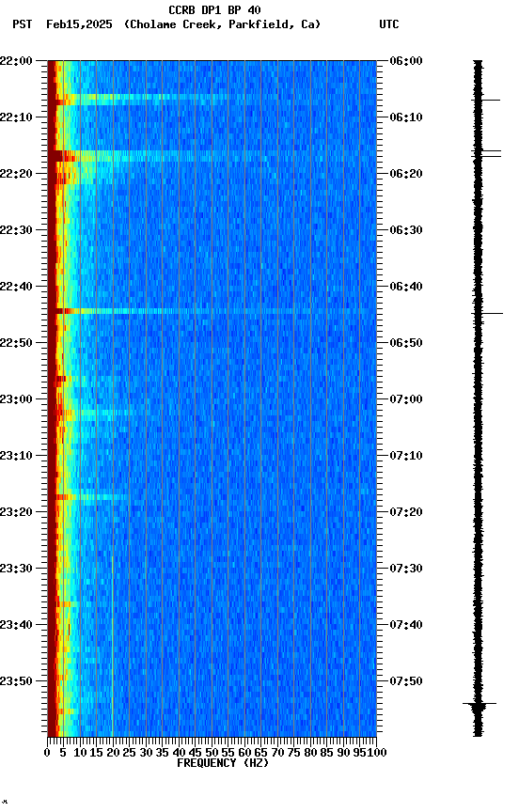
Task: Click the title text 'CCRB DP1 BP 40'
Action: [x=214, y=10]
